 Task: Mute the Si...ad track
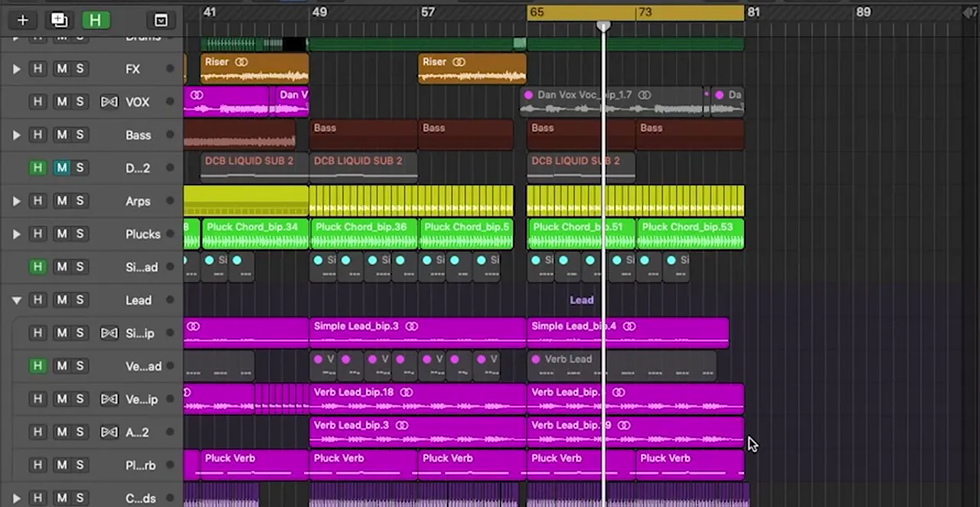[x=61, y=267]
